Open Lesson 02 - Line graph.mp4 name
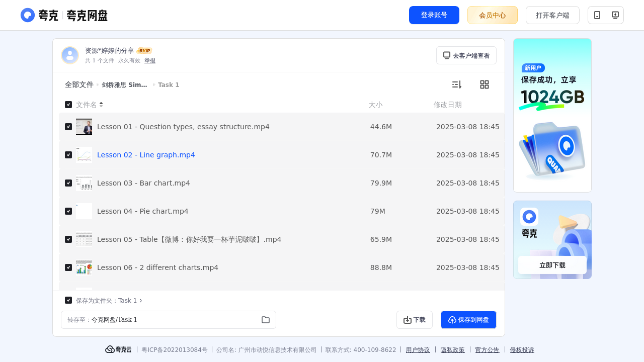Viewport: 644px width, 362px height. point(146,155)
